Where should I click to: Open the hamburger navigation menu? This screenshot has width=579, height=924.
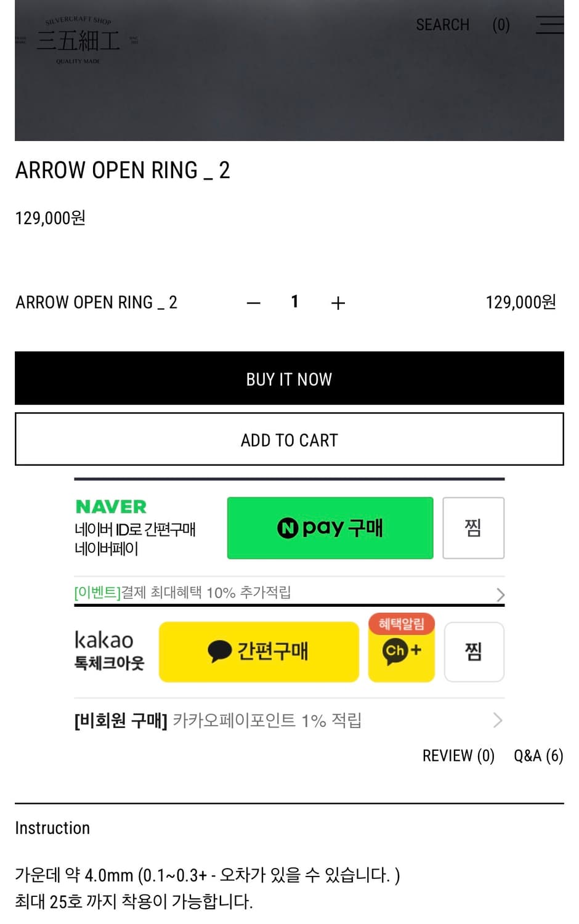coord(549,25)
